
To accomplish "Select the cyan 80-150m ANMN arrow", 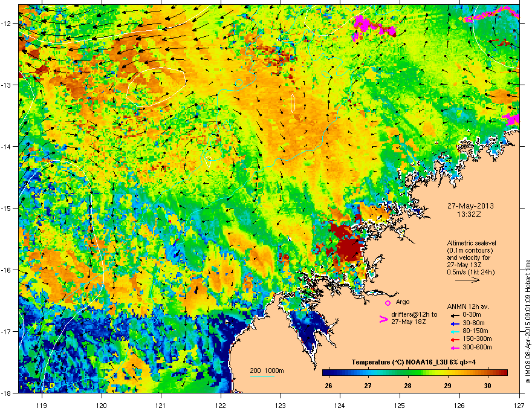I will 455,331.
